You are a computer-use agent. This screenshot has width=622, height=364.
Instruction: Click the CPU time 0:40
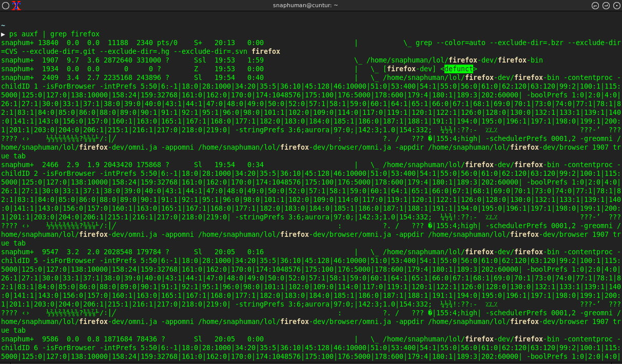coord(256,77)
